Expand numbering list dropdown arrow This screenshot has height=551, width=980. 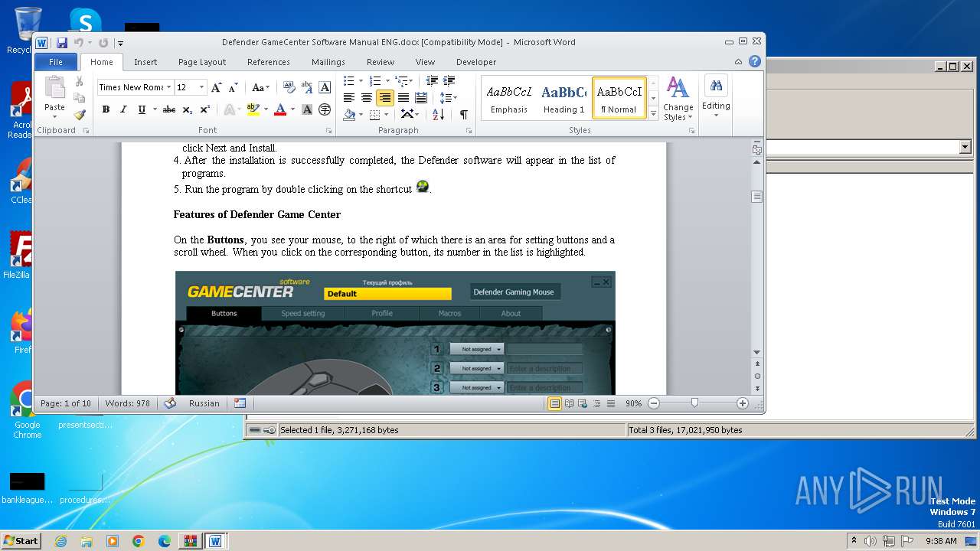tap(387, 80)
